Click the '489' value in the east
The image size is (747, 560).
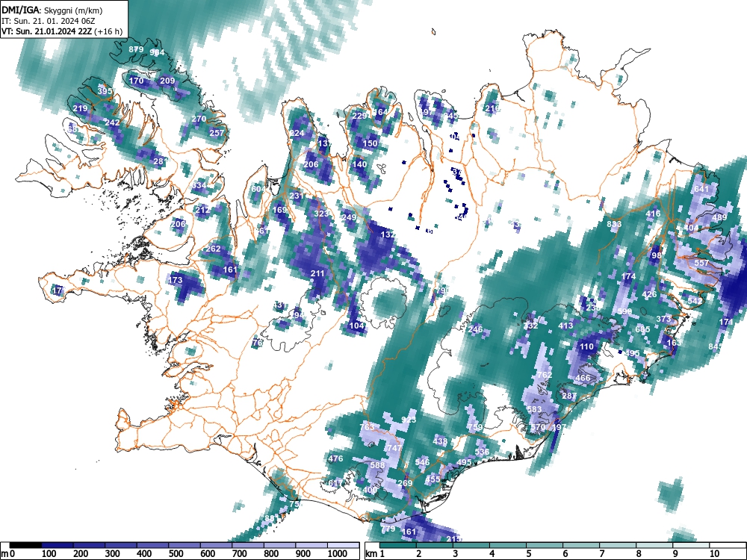point(719,217)
